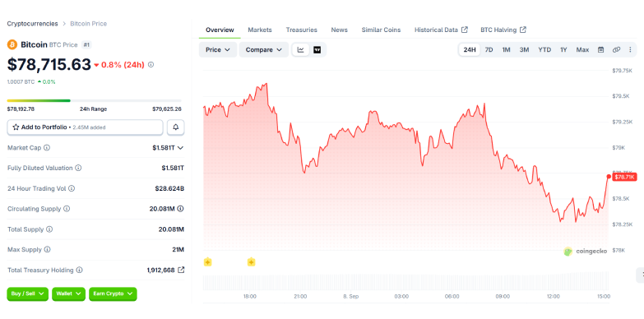Show Fully Diluted Valuation info icon

tap(78, 168)
